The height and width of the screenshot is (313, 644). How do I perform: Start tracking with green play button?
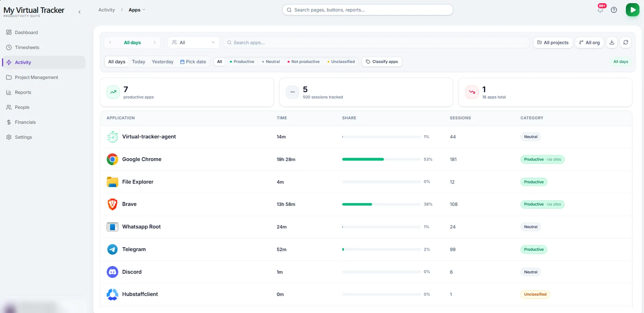(632, 10)
